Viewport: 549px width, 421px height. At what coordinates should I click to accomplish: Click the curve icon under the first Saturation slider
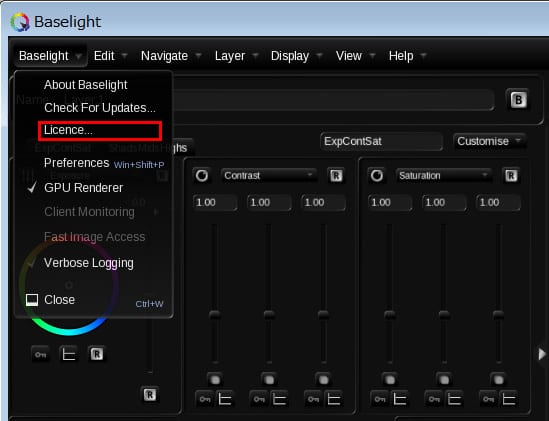(399, 399)
